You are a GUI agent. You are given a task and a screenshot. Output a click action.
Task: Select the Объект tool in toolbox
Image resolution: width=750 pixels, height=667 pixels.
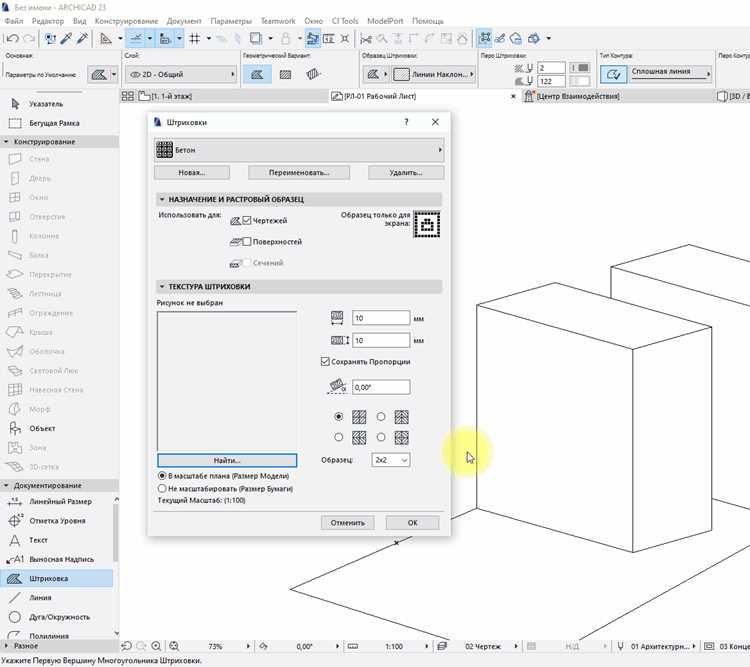click(x=42, y=428)
